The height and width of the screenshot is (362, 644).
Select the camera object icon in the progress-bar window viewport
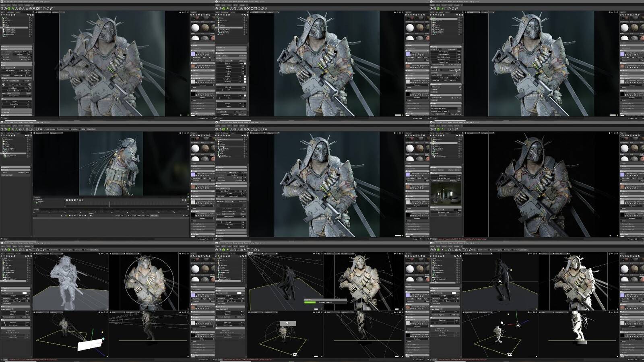294,354
